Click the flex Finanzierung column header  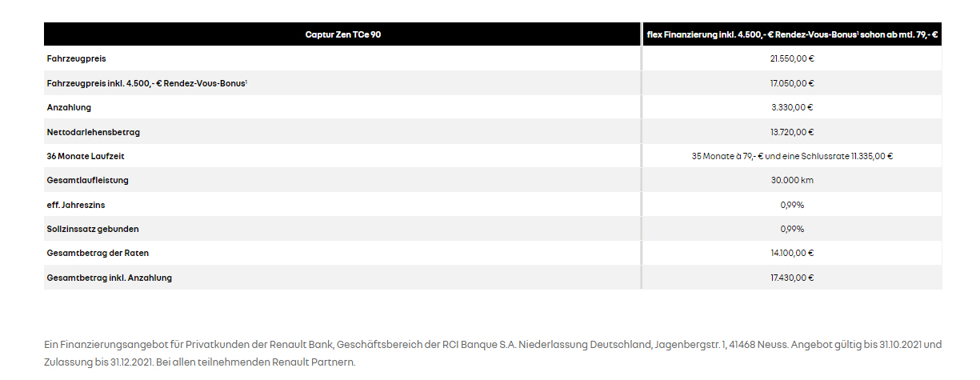[x=792, y=34]
